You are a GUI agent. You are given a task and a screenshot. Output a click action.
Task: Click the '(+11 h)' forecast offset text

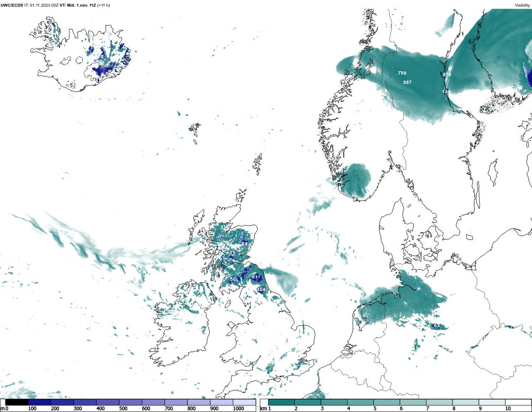click(x=103, y=5)
